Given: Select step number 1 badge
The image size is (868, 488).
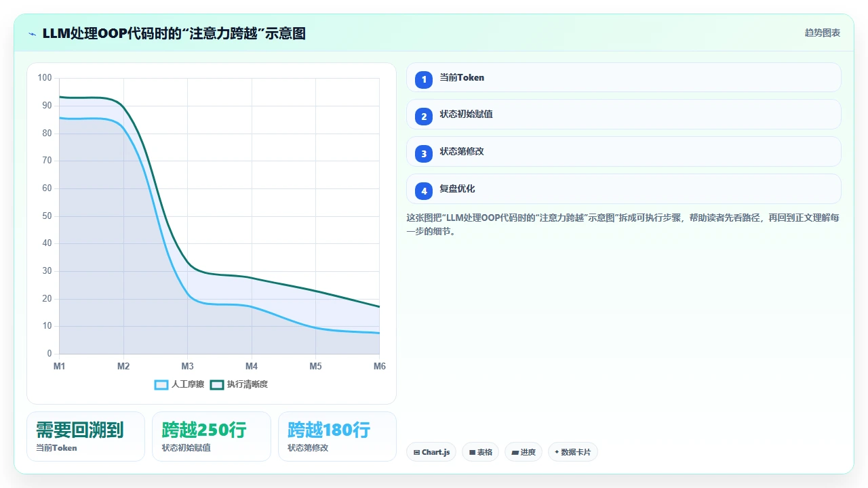Looking at the screenshot, I should pyautogui.click(x=424, y=80).
